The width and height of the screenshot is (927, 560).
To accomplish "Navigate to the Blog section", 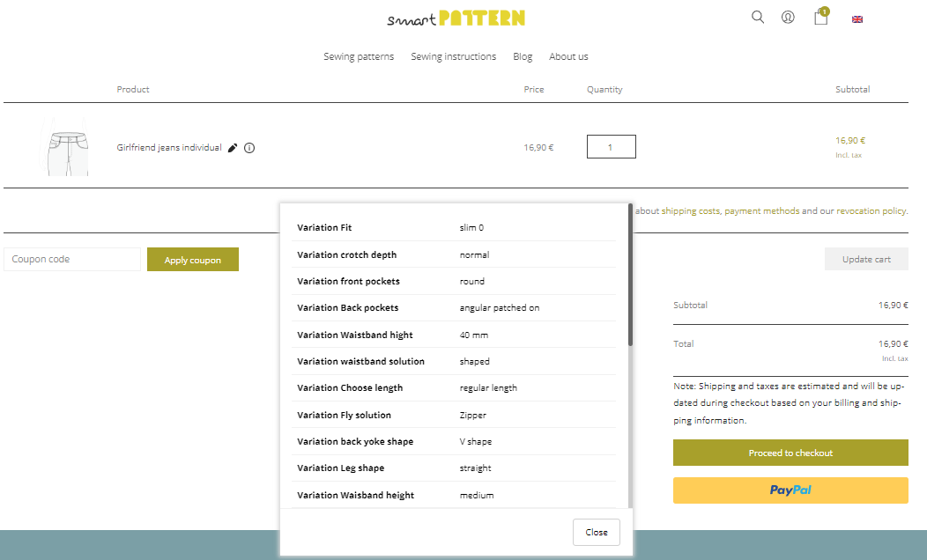I will pyautogui.click(x=523, y=56).
